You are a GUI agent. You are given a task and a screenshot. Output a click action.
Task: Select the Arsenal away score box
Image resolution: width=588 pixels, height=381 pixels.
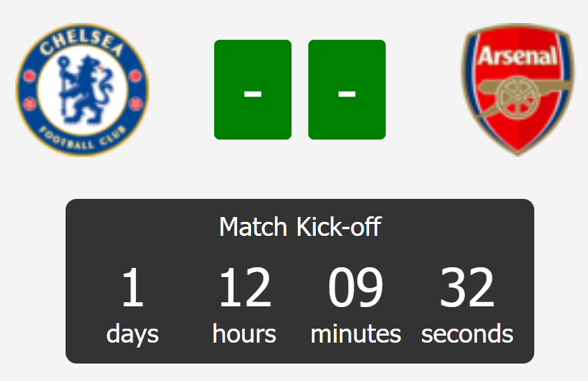pyautogui.click(x=347, y=89)
